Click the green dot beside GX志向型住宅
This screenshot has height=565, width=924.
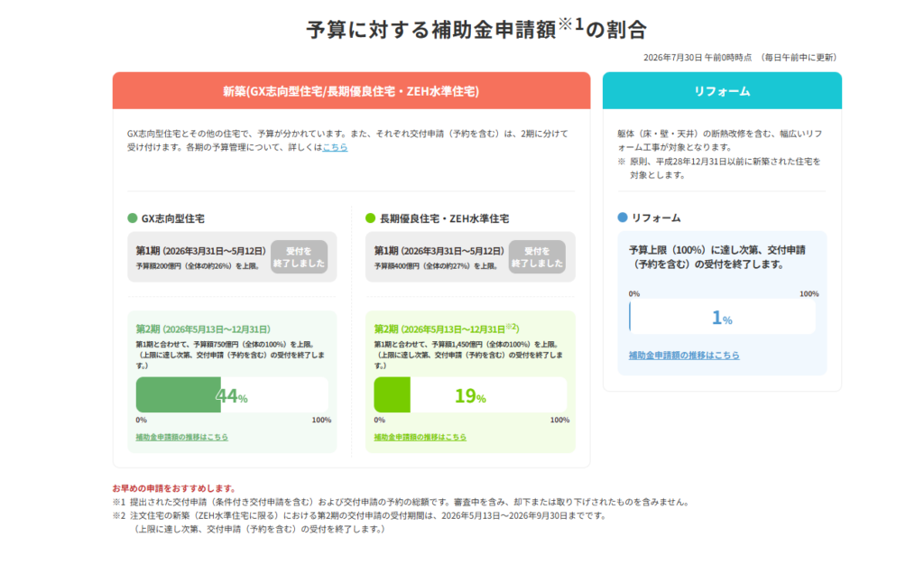coord(133,218)
